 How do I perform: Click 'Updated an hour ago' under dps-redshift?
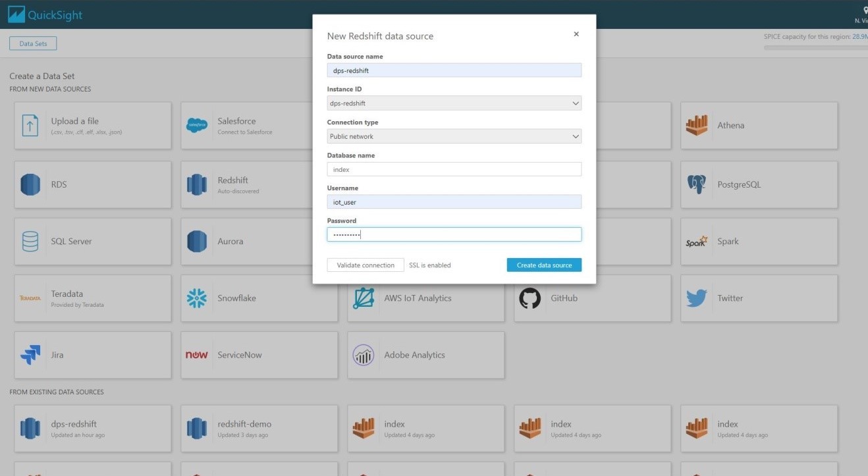pyautogui.click(x=78, y=435)
